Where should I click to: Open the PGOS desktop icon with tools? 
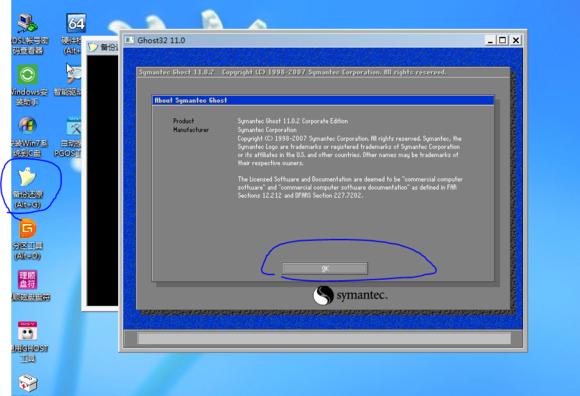pyautogui.click(x=73, y=126)
